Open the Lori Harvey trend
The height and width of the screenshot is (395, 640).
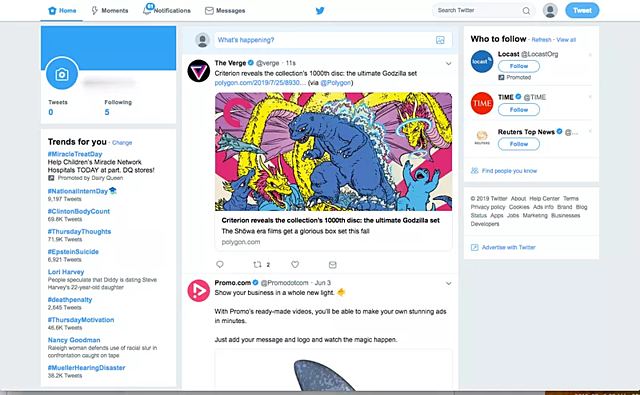[x=66, y=272]
